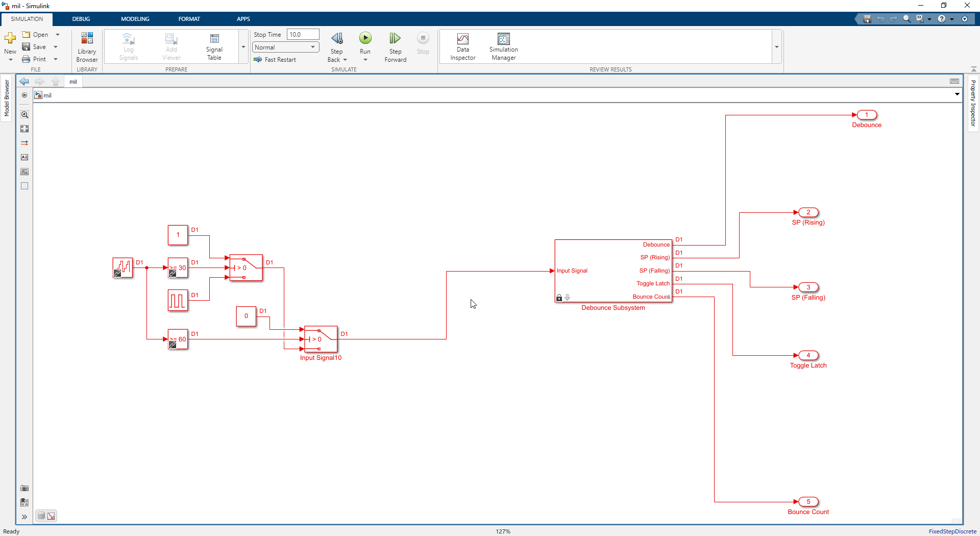980x536 pixels.
Task: Click Fit to View palette icon
Action: pyautogui.click(x=24, y=129)
